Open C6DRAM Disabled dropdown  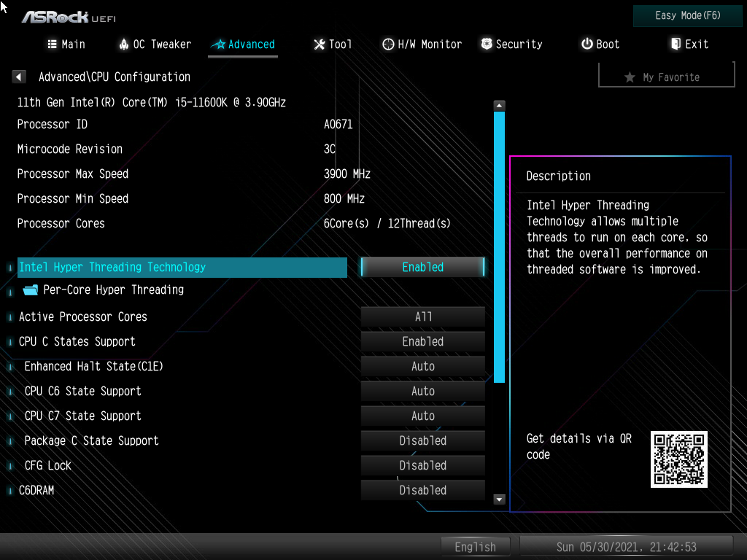(423, 490)
